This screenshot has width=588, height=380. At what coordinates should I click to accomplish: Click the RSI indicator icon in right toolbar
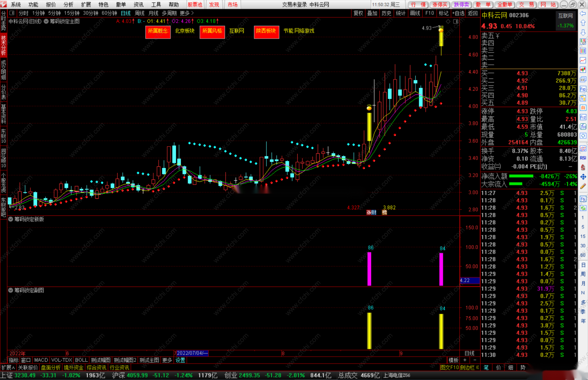(x=583, y=158)
